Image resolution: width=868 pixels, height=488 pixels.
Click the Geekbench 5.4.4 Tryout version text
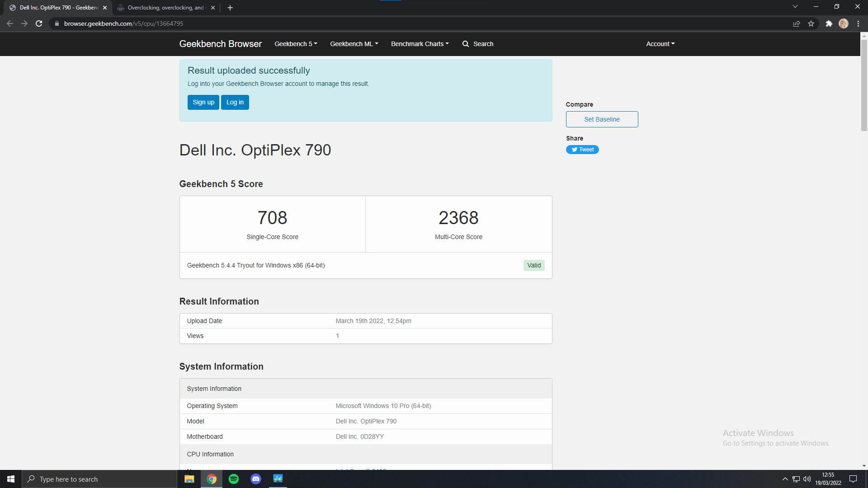tap(256, 265)
